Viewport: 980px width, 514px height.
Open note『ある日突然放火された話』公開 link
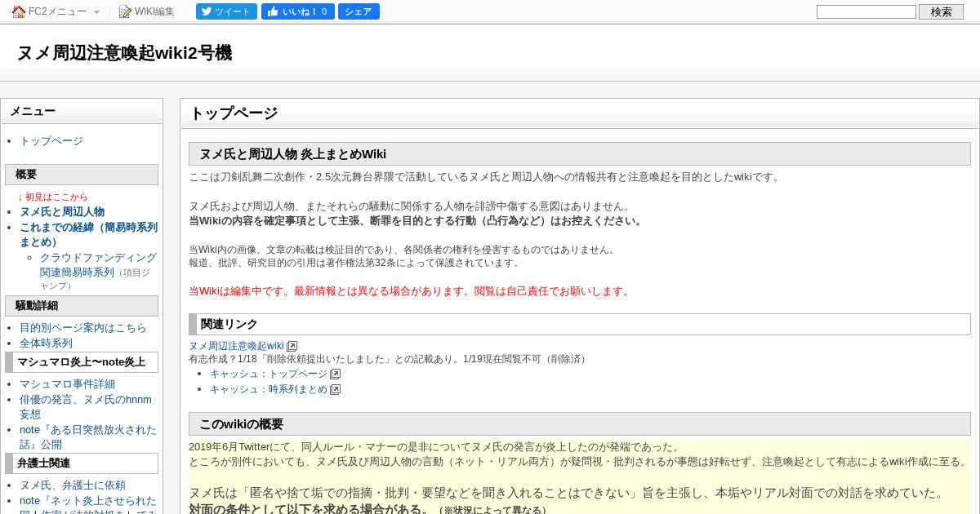[x=87, y=437]
